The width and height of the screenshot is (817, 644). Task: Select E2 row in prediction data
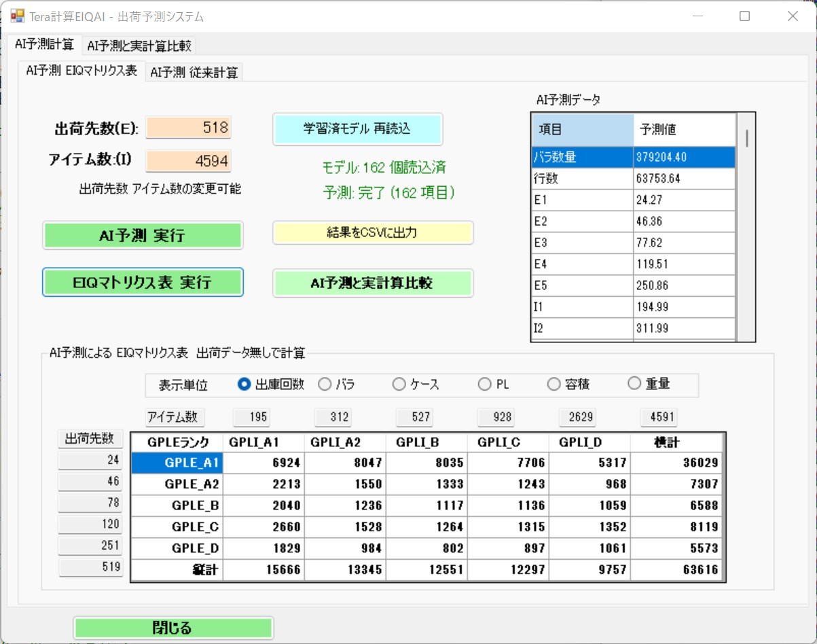click(634, 221)
